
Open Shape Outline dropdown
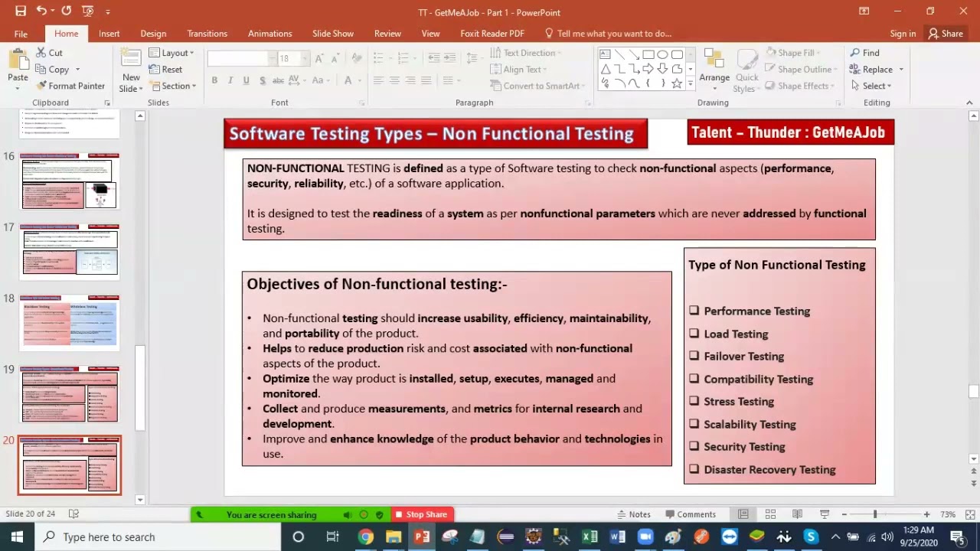click(800, 70)
